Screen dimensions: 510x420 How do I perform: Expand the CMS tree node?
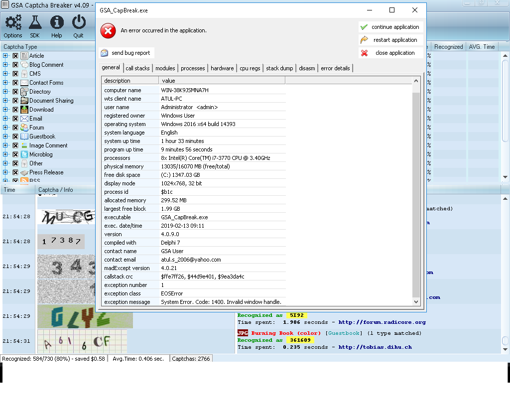[5, 74]
